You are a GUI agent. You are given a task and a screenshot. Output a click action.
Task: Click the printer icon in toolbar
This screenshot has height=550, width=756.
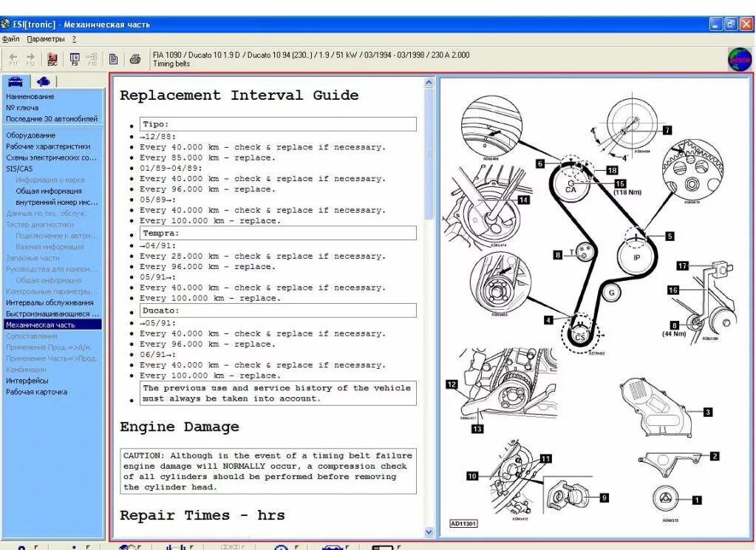pyautogui.click(x=135, y=59)
